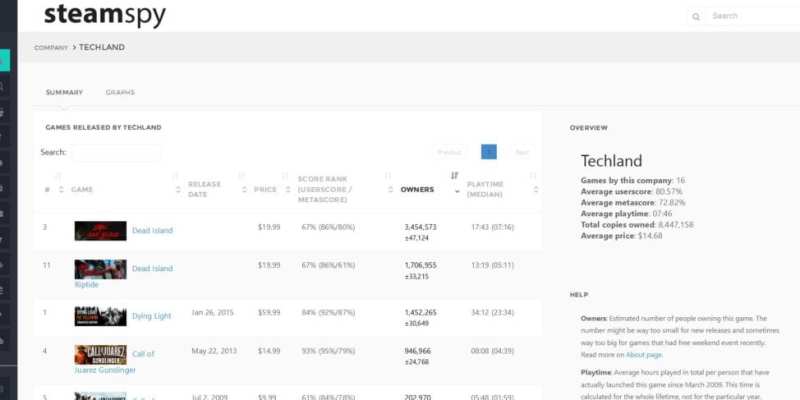Go to the Previous page of results
The width and height of the screenshot is (800, 400).
tap(450, 152)
